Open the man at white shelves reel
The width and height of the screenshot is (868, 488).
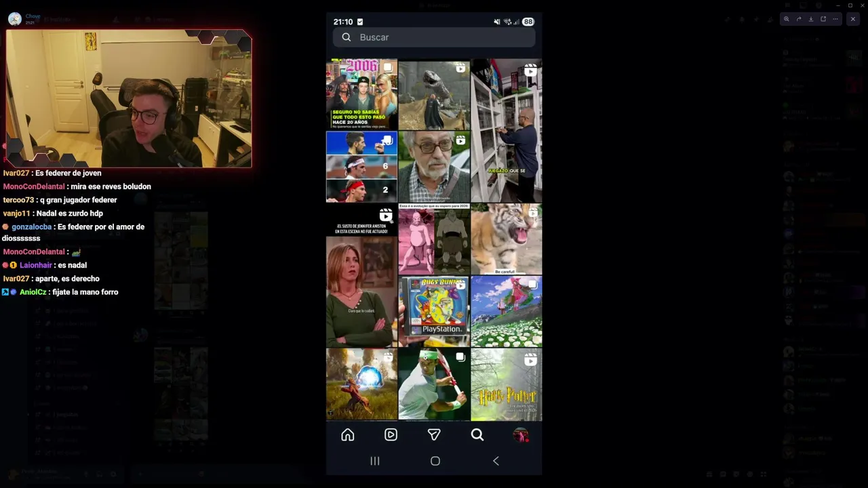tap(507, 130)
